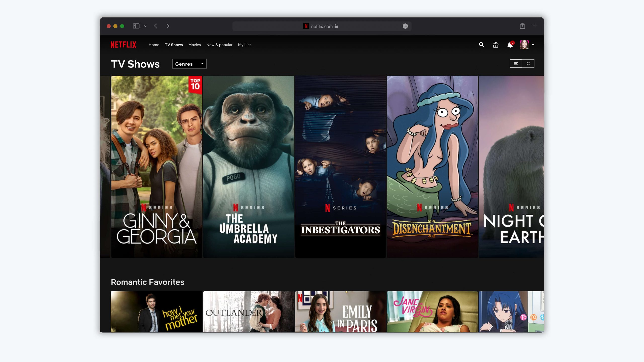644x362 pixels.
Task: Open Night on Earth poster
Action: (511, 167)
